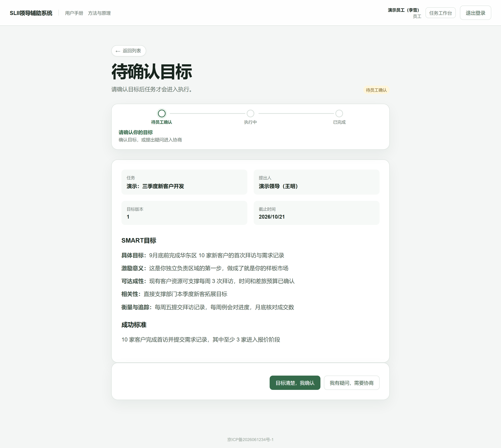501x448 pixels.
Task: Click the 激励意义 line text
Action: tap(205, 268)
